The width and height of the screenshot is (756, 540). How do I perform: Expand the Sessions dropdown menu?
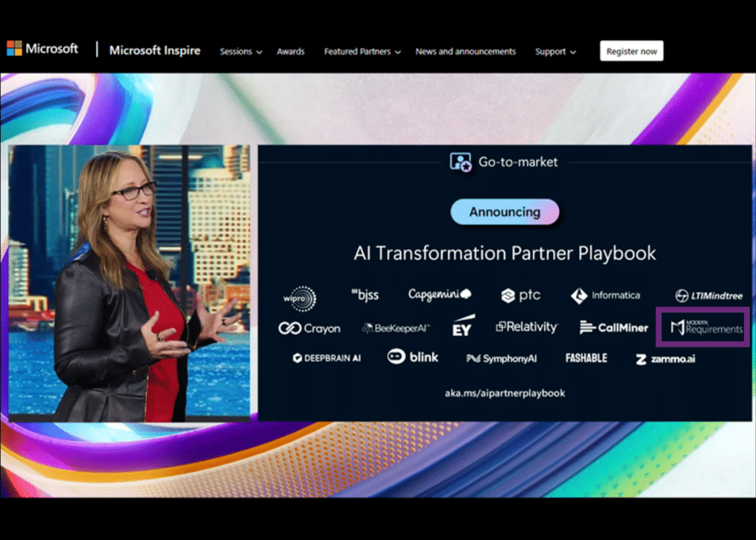click(x=241, y=52)
